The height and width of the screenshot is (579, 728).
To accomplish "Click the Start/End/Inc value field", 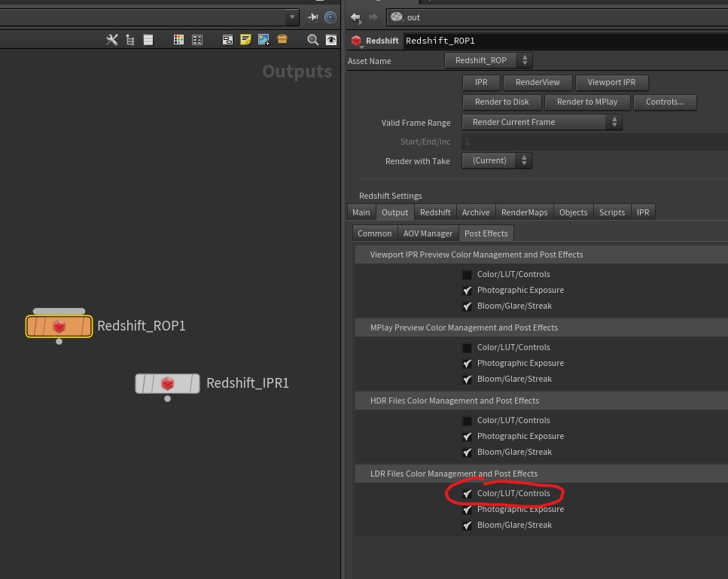I will (x=595, y=142).
